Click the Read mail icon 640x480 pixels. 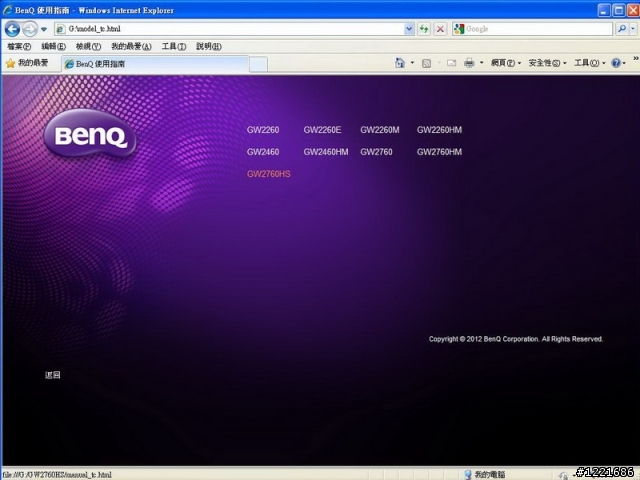pos(451,63)
